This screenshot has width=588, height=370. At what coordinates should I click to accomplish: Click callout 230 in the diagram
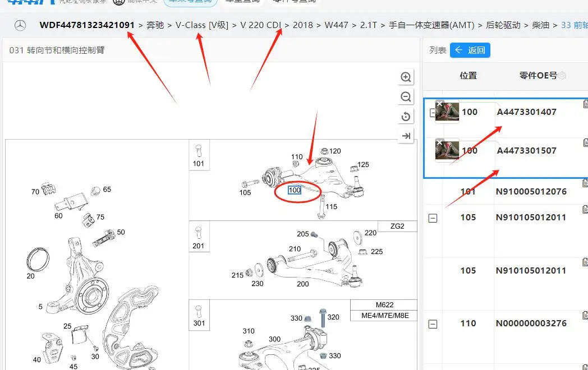[x=257, y=284]
